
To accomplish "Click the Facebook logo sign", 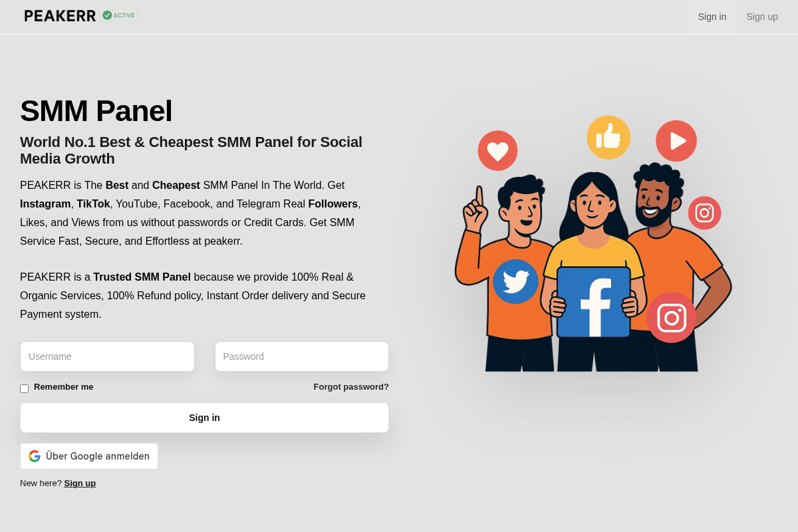I will click(x=594, y=303).
